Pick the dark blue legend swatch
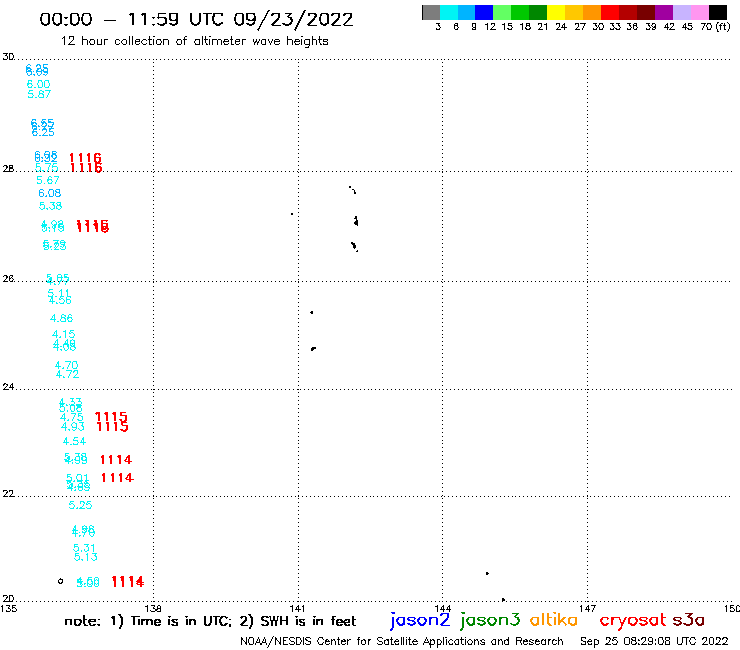Screen dimensions: 740x650 click(484, 12)
